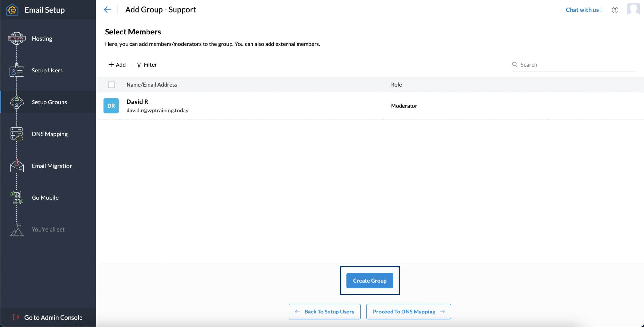Click the back arrow next to Add Group
The image size is (644, 327).
pos(107,10)
